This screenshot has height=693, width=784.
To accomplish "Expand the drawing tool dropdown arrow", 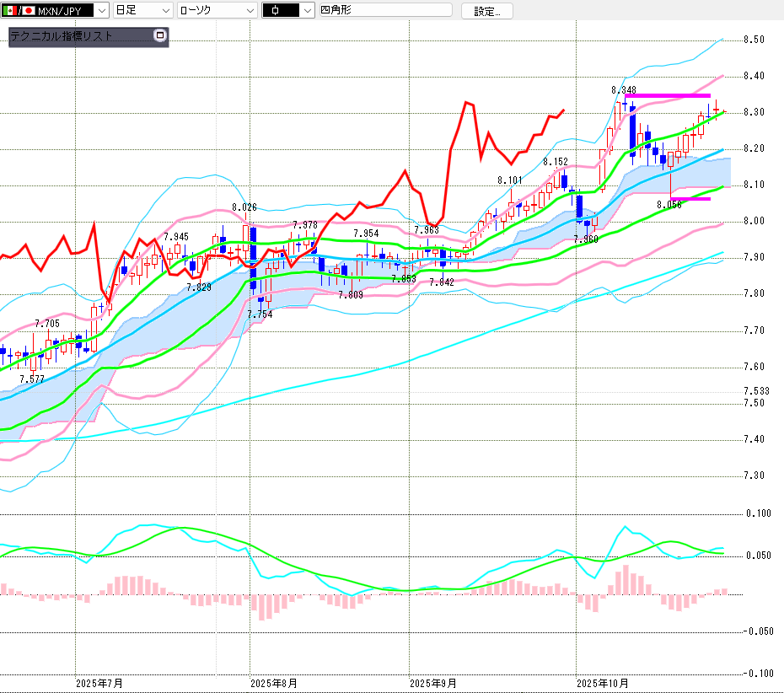I will coord(307,10).
